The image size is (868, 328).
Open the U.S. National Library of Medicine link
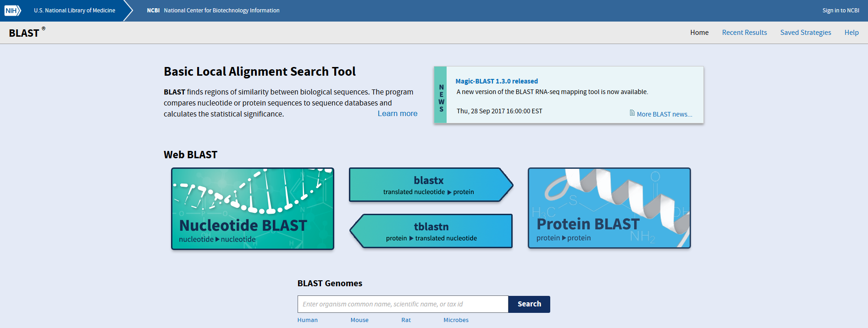(74, 11)
